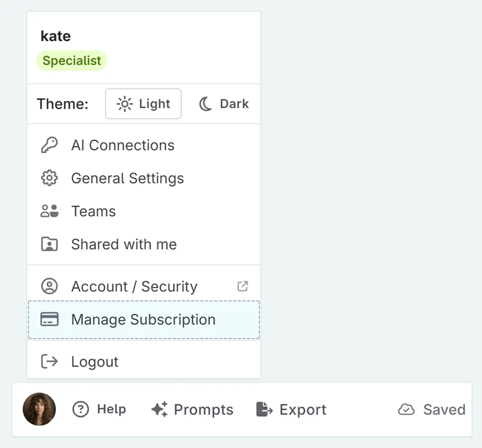Click the Prompts sparkle icon
This screenshot has width=482, height=448.
point(159,409)
